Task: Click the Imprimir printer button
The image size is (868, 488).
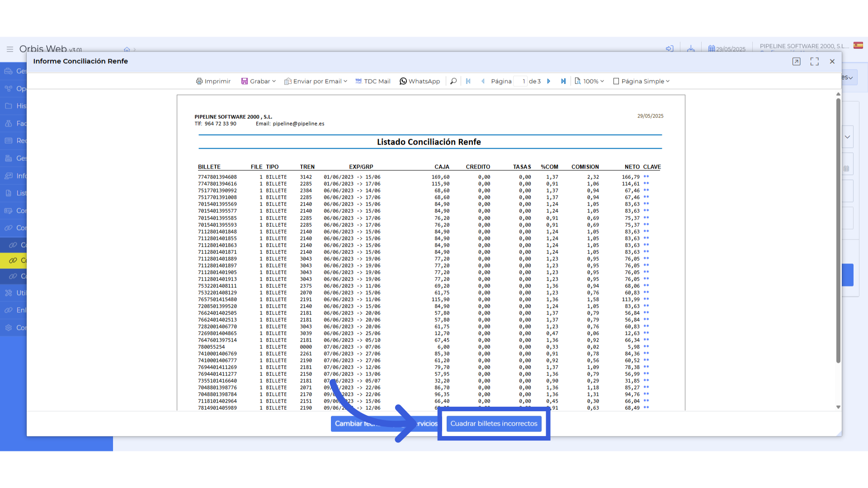Action: [x=213, y=81]
